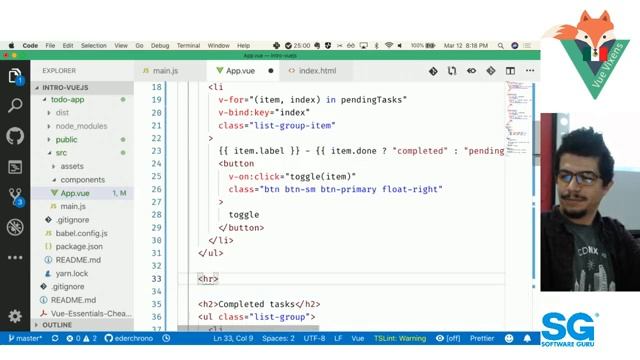This screenshot has height=360, width=640.
Task: Open the terminal panel icon in activity bar
Action: (x=15, y=167)
